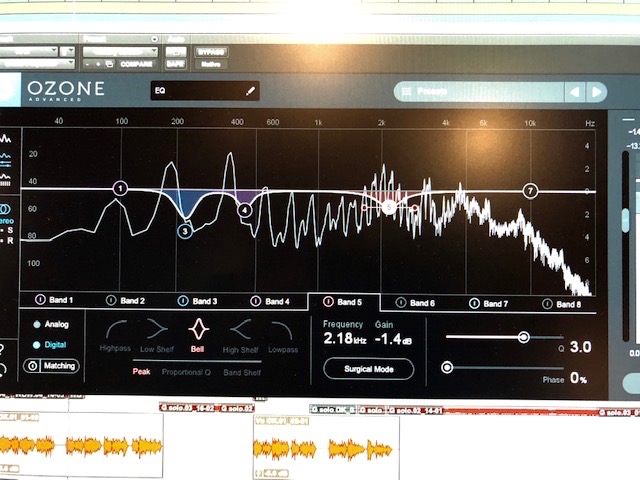Click the Stereo linked-circles icon
Viewport: 640px width, 480px height.
[4, 209]
